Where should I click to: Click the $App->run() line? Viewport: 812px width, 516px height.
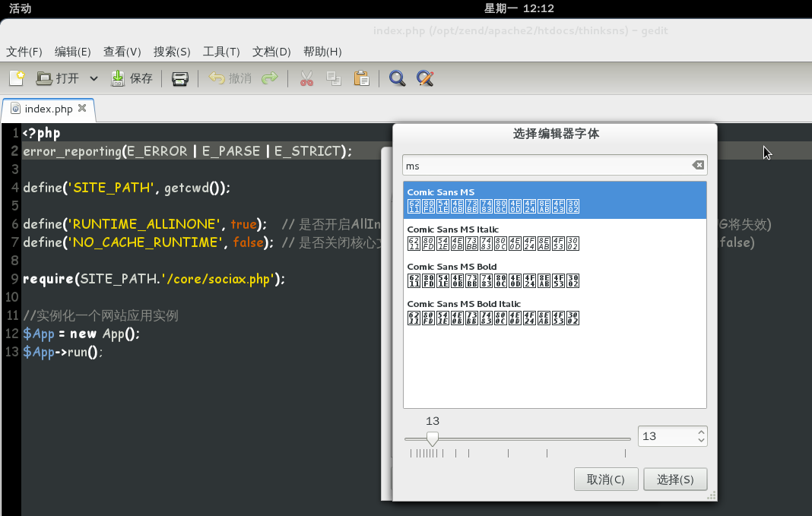click(x=62, y=352)
